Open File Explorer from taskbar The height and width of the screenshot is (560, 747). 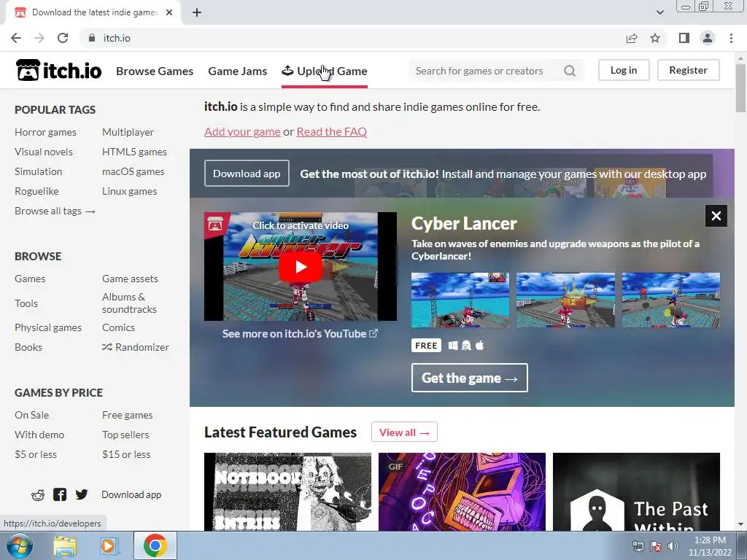click(x=65, y=546)
